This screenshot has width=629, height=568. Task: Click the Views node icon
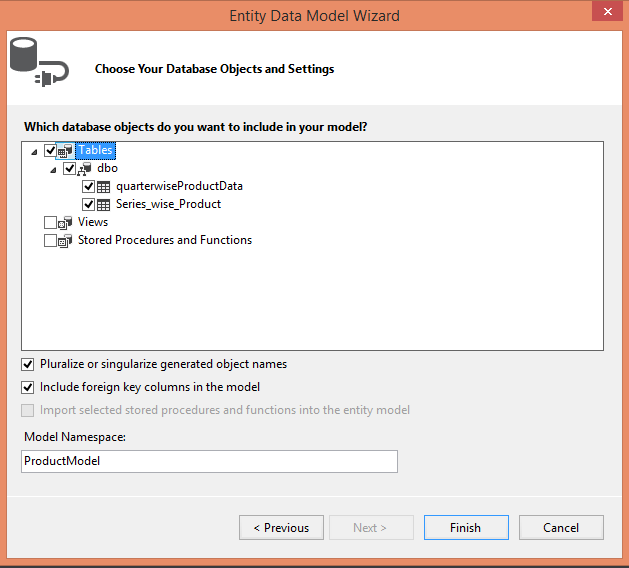click(66, 222)
